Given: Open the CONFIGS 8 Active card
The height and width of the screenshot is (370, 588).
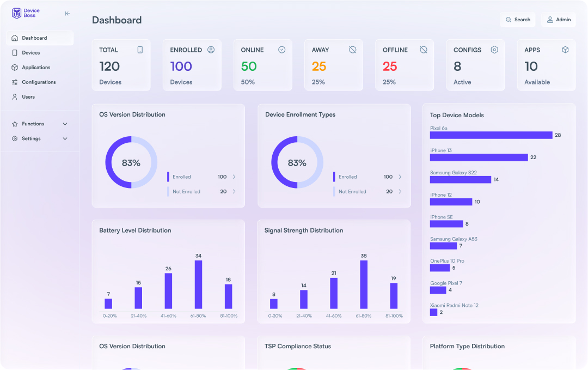Looking at the screenshot, I should (475, 65).
